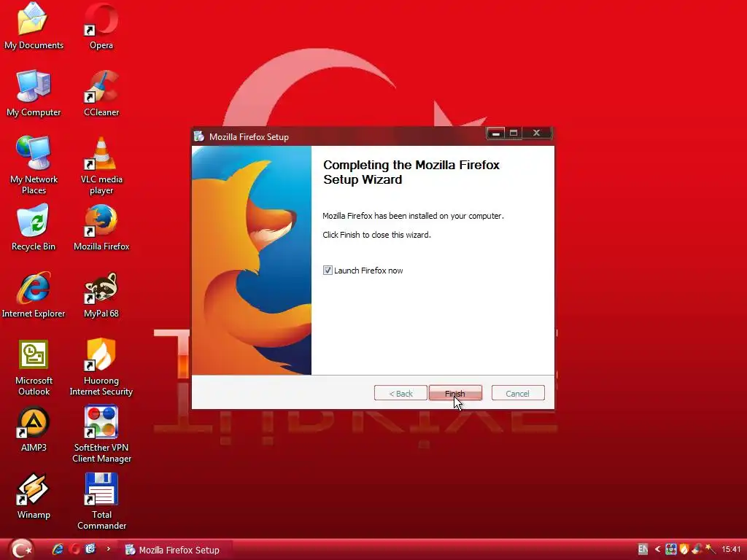Viewport: 747px width, 560px height.
Task: Click the clock showing 15:41
Action: coord(731,550)
